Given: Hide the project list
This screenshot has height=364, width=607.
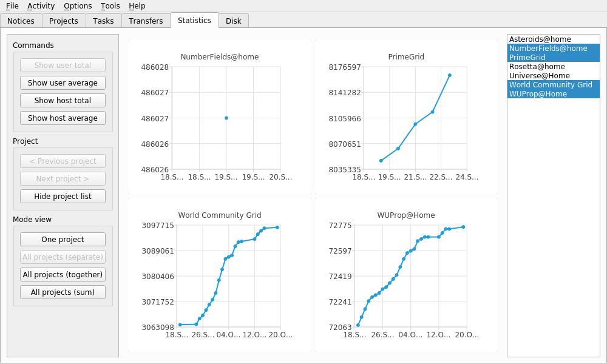Looking at the screenshot, I should click(x=63, y=197).
